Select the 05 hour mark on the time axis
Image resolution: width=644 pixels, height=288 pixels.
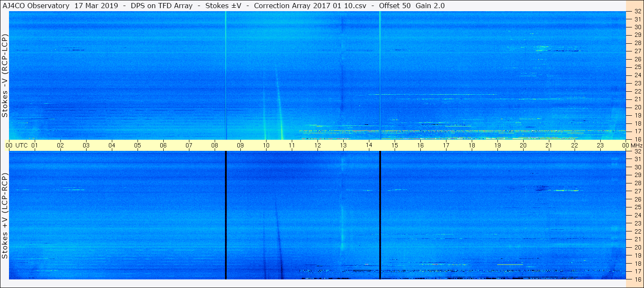[138, 145]
